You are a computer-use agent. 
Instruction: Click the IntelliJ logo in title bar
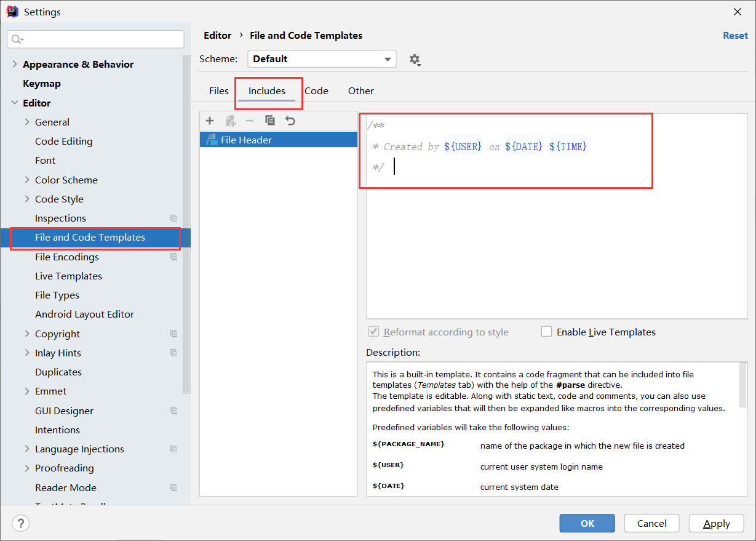point(12,12)
